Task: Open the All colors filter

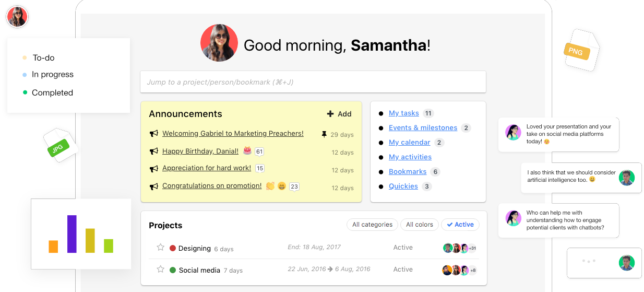Action: click(x=420, y=225)
